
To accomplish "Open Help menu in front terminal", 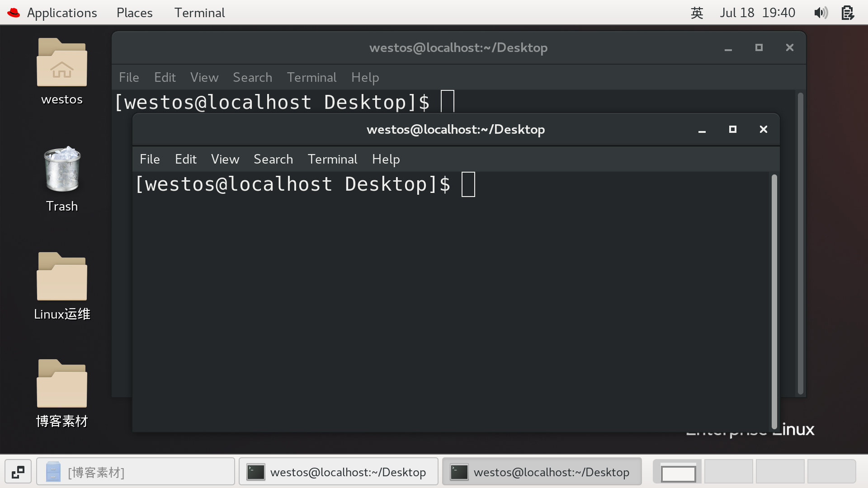I will pyautogui.click(x=386, y=159).
